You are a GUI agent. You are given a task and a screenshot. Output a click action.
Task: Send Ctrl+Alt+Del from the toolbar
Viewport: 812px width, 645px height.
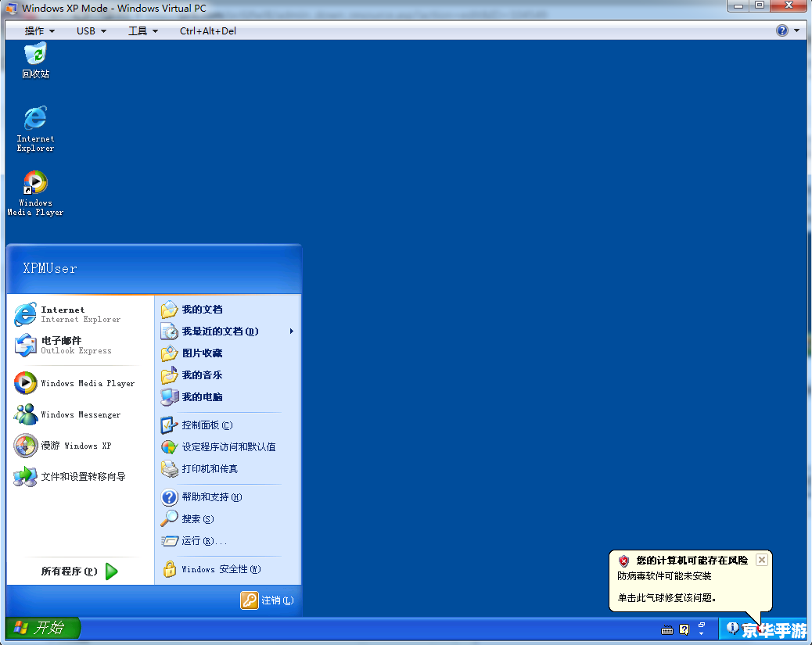point(207,31)
